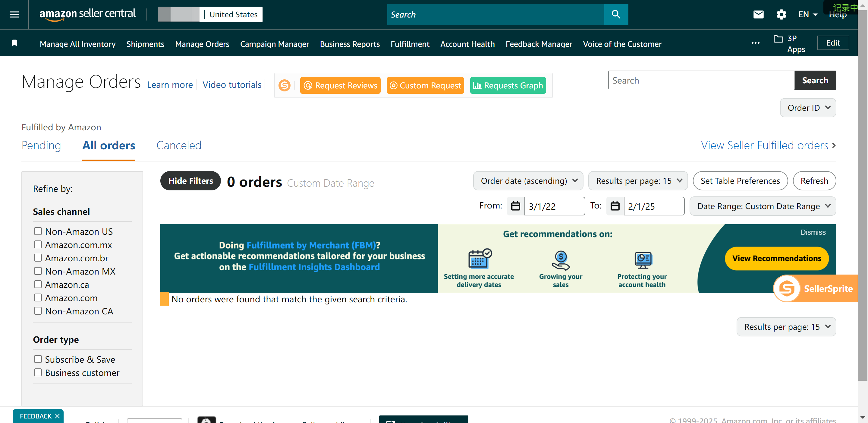Open Voice of the Customer menu item

622,44
